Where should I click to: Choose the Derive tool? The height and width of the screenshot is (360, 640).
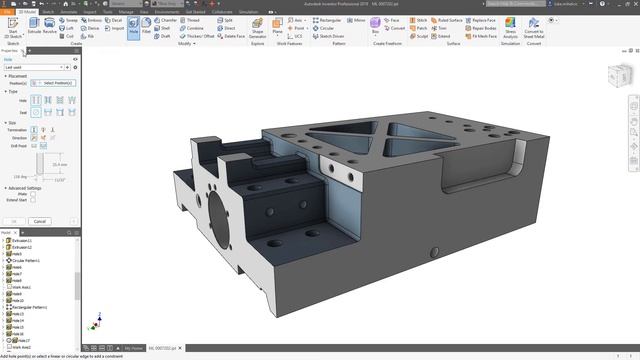click(x=90, y=28)
